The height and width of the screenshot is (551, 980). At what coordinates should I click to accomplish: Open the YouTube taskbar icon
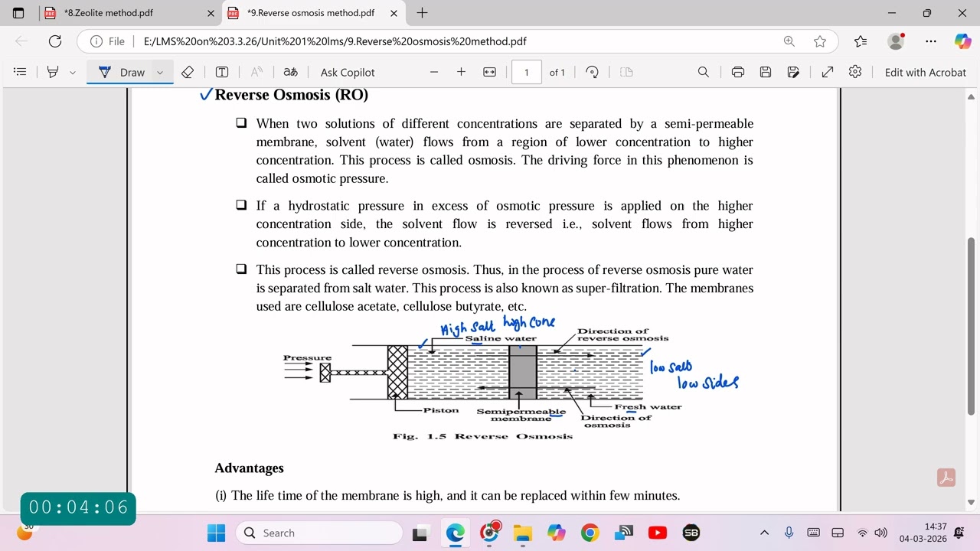click(x=657, y=533)
